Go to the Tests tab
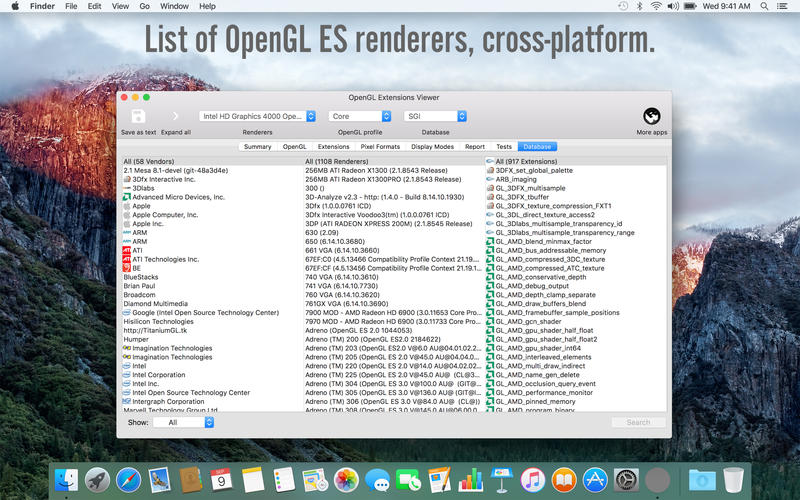Screen dimensions: 800x500 tap(504, 146)
